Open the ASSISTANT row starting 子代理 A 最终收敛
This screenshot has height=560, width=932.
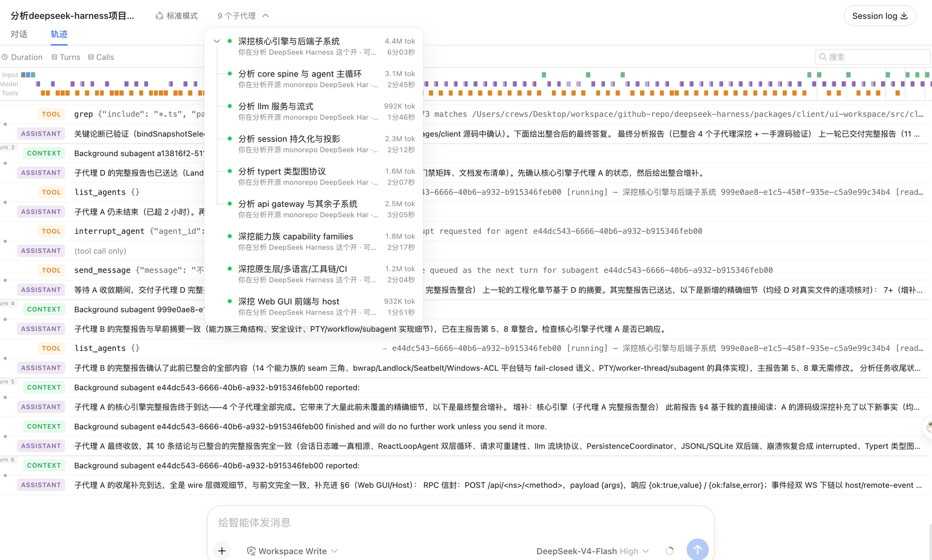(x=466, y=446)
